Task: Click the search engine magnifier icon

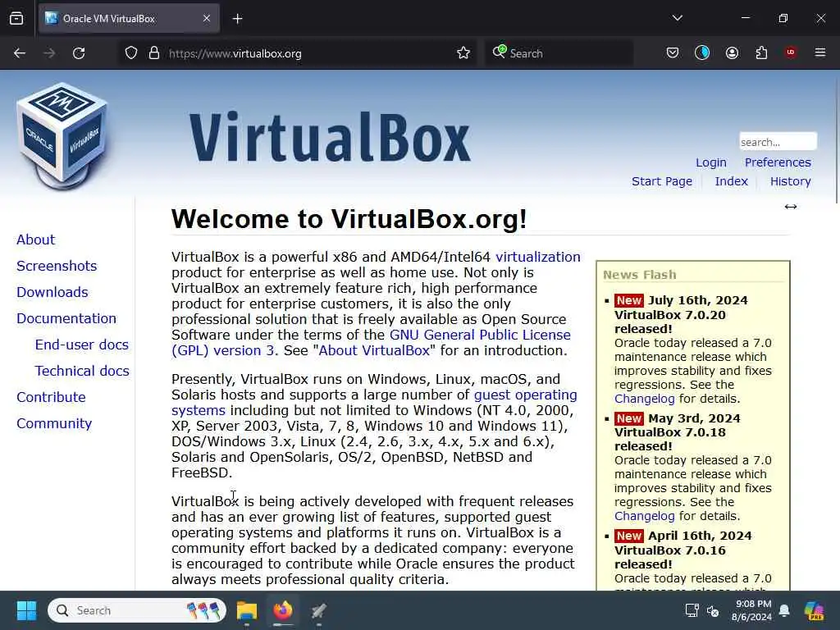Action: [x=499, y=52]
